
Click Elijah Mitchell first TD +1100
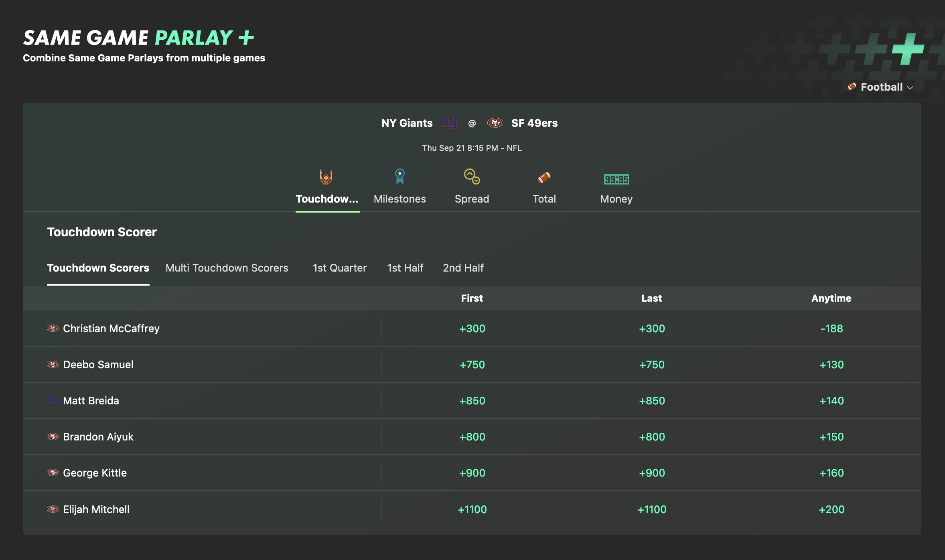[472, 508]
